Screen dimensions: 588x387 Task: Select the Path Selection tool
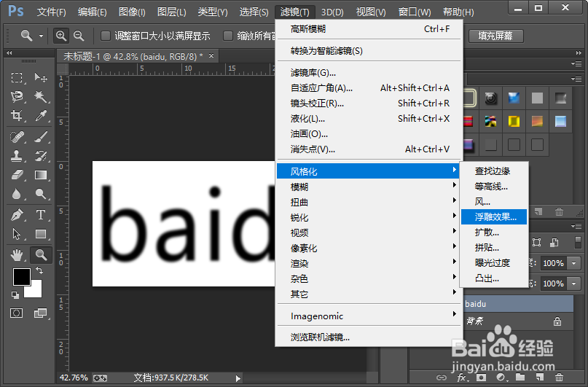(x=17, y=234)
